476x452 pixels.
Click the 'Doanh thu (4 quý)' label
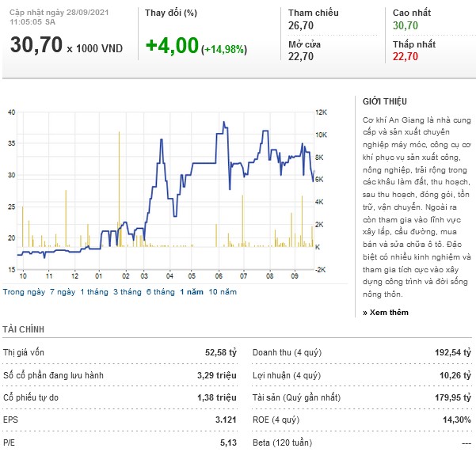point(287,352)
